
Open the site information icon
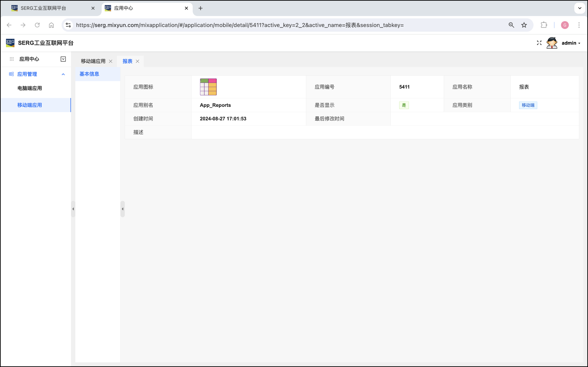(68, 25)
